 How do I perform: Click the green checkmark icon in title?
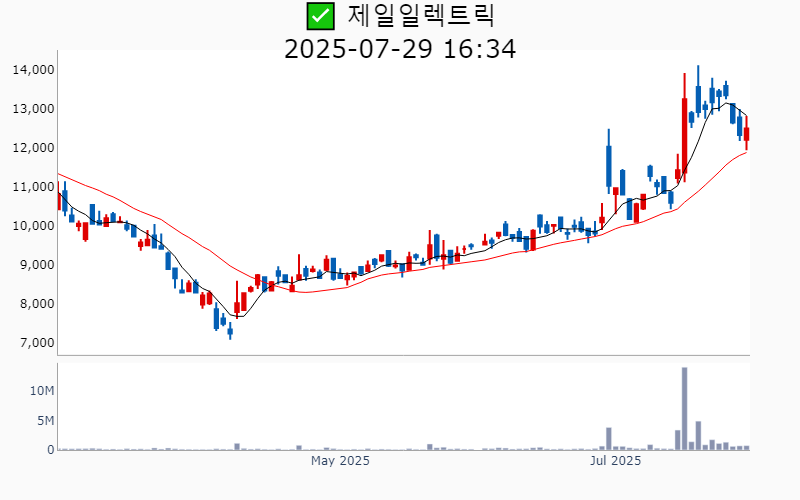click(x=320, y=16)
